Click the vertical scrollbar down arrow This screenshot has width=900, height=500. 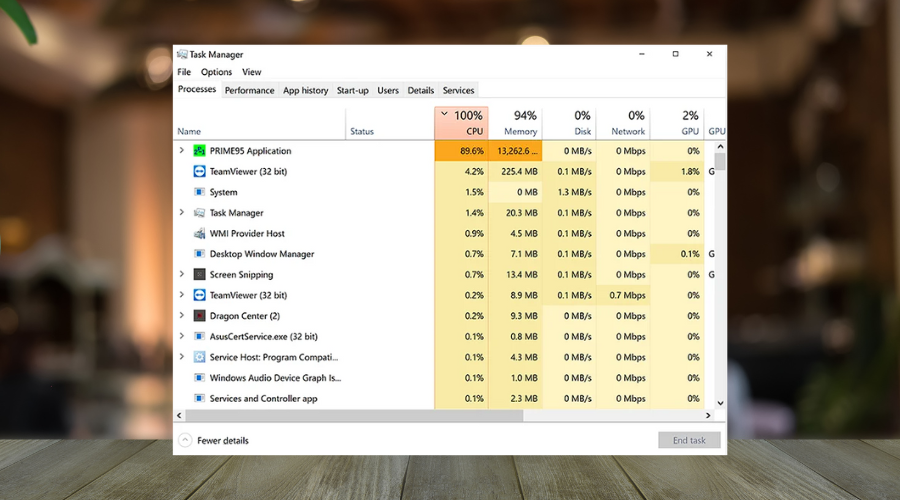click(720, 404)
